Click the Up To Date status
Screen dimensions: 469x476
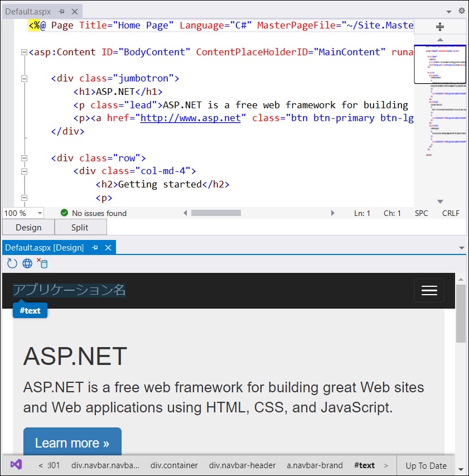[x=426, y=466]
